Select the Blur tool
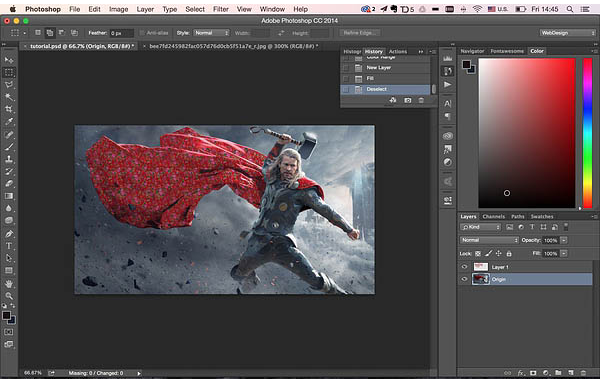 (x=9, y=208)
